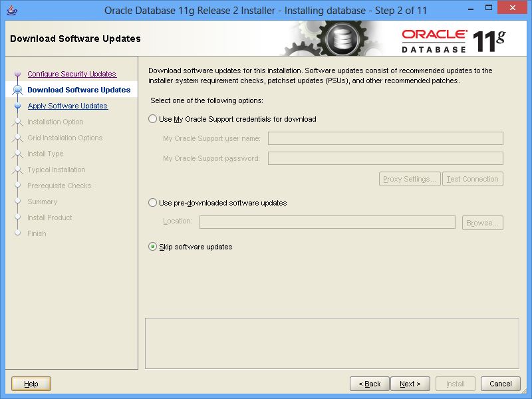Click Install Type step label
This screenshot has width=532, height=399.
tap(45, 154)
